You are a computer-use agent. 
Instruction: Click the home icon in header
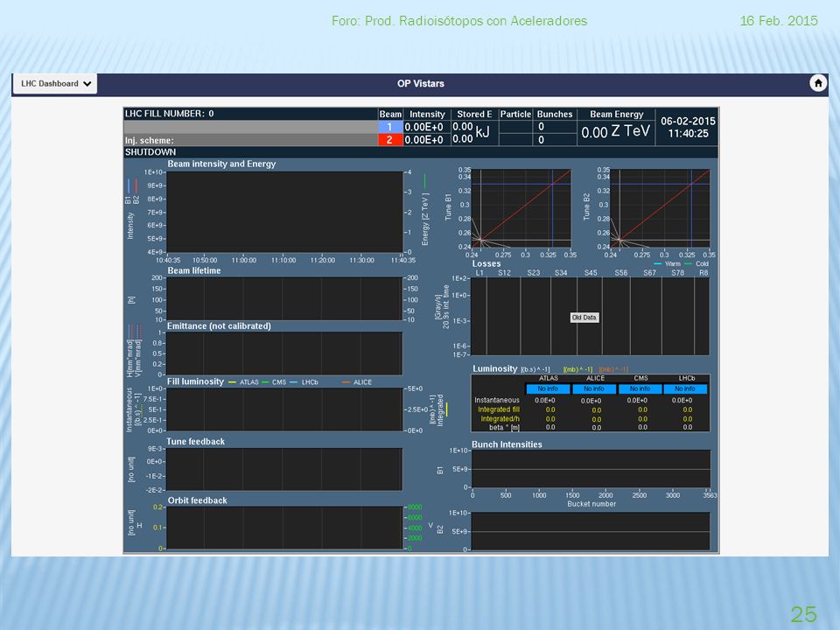pyautogui.click(x=817, y=84)
